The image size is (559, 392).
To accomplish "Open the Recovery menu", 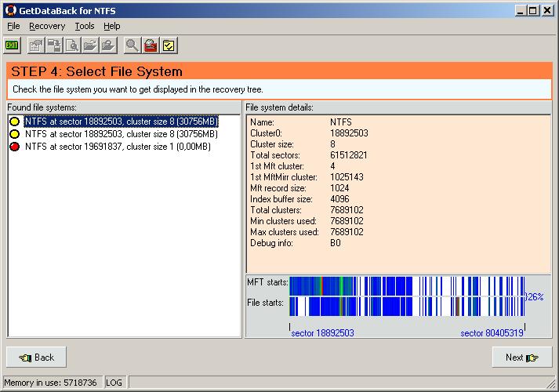I will tap(47, 26).
